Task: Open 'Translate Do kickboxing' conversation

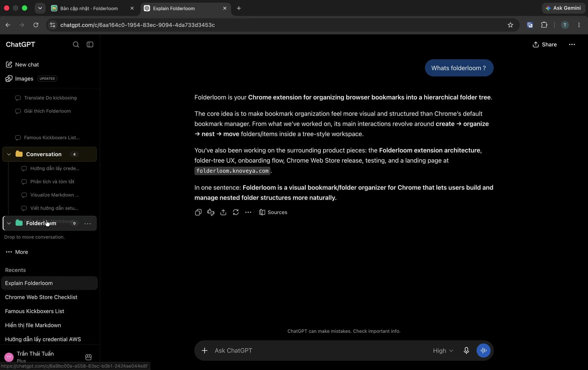Action: click(x=50, y=98)
